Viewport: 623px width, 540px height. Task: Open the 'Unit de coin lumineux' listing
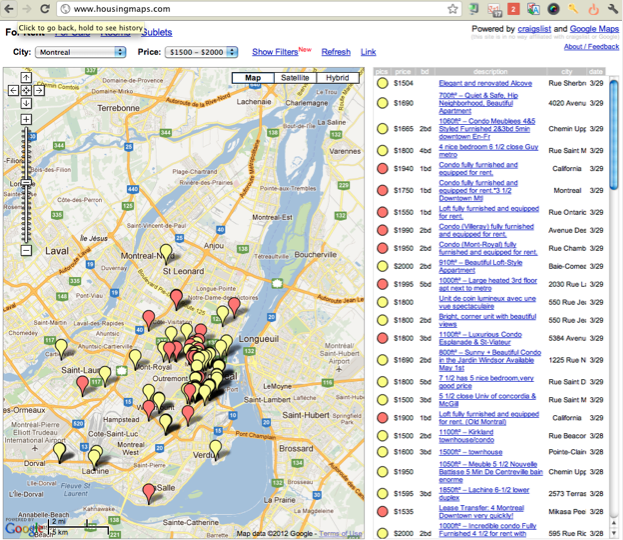[487, 302]
